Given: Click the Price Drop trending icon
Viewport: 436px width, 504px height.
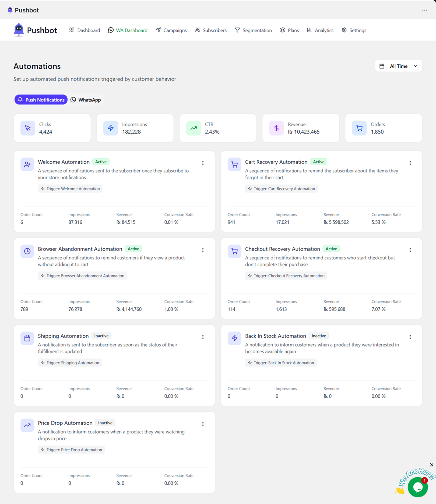Looking at the screenshot, I should coord(27,425).
